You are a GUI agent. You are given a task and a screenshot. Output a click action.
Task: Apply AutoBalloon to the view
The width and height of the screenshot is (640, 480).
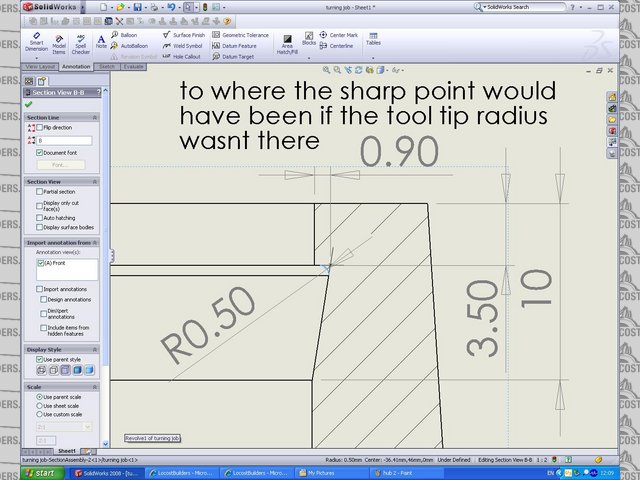[x=129, y=46]
